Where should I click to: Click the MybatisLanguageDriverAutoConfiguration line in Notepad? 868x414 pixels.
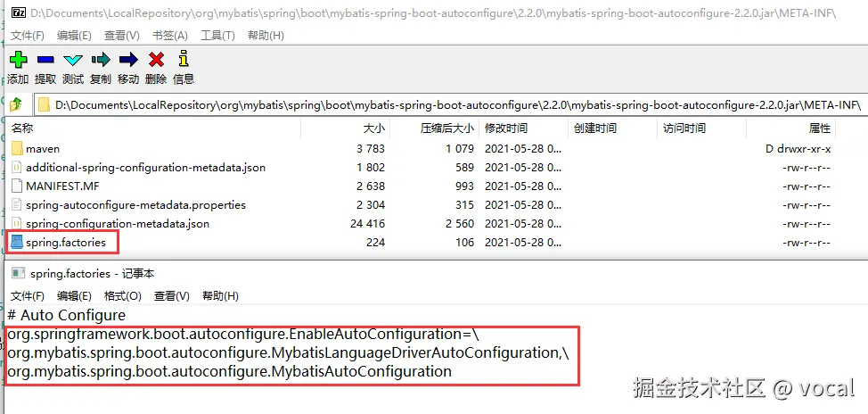coord(288,353)
